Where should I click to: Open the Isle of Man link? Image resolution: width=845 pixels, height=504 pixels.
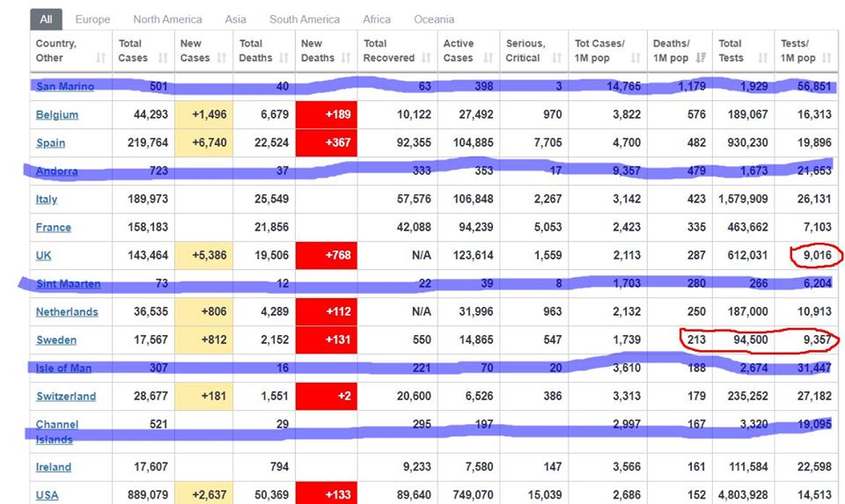(x=63, y=369)
